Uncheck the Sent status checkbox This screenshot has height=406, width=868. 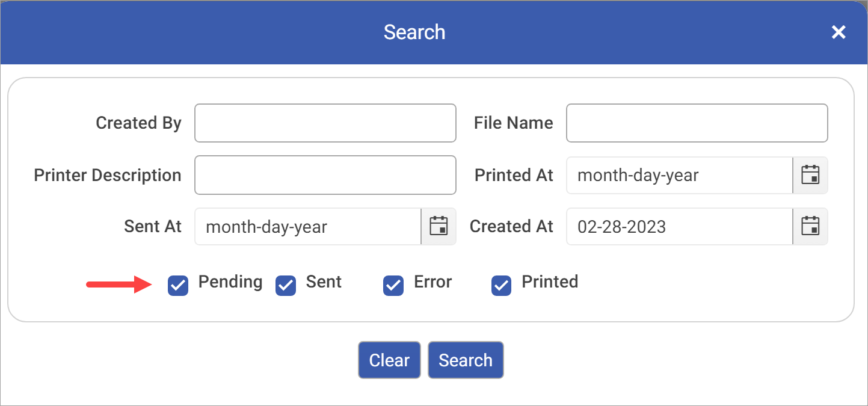[x=286, y=285]
